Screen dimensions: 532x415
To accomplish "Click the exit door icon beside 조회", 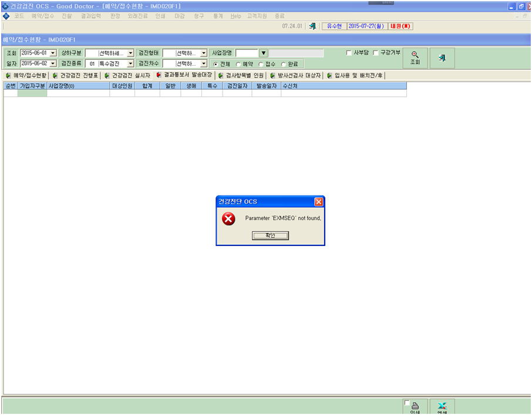I will (x=442, y=58).
